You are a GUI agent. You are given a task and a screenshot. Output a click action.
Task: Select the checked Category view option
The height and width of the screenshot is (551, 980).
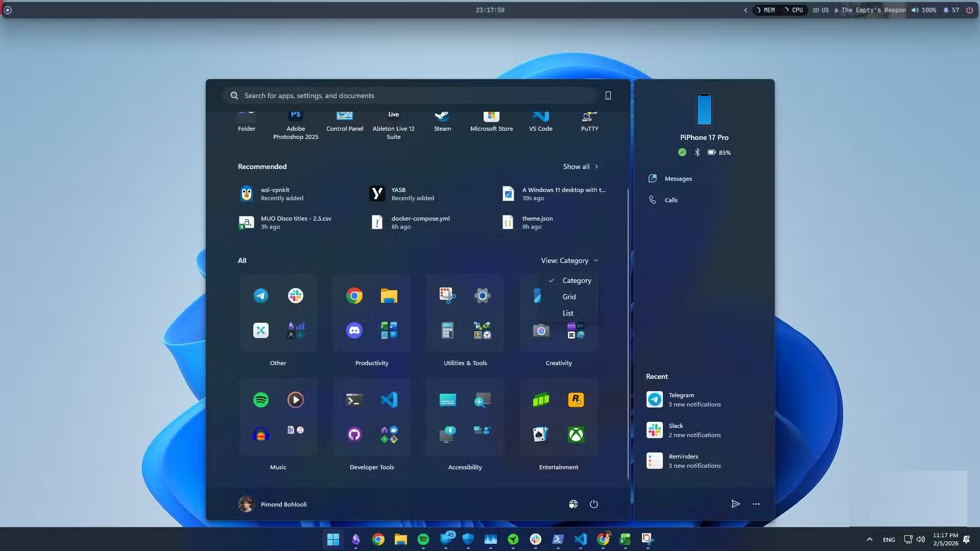pyautogui.click(x=576, y=280)
